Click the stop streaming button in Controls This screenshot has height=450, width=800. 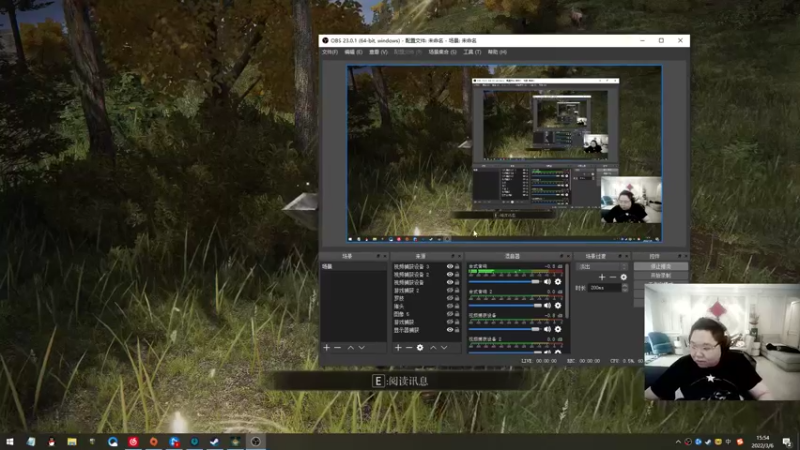(x=661, y=267)
